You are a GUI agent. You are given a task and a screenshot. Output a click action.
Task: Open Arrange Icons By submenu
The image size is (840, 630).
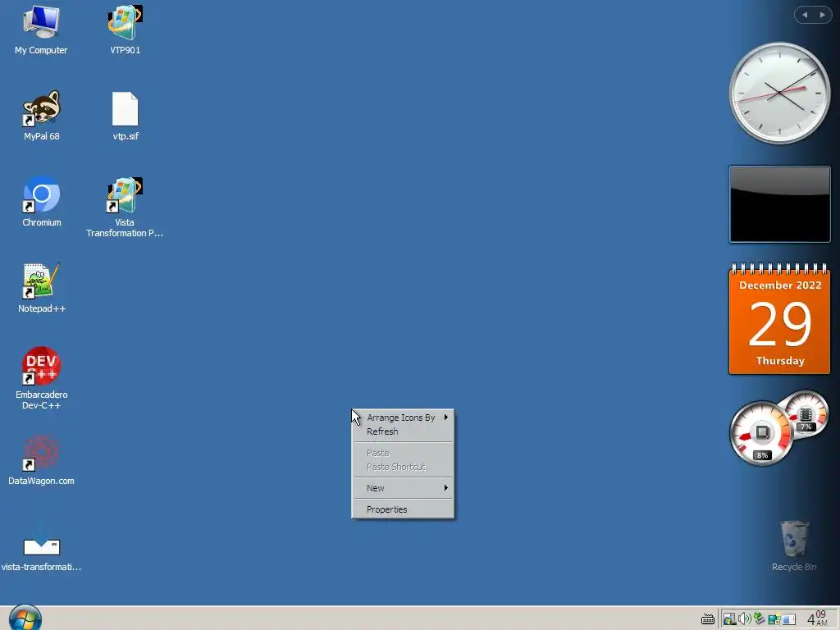point(403,418)
